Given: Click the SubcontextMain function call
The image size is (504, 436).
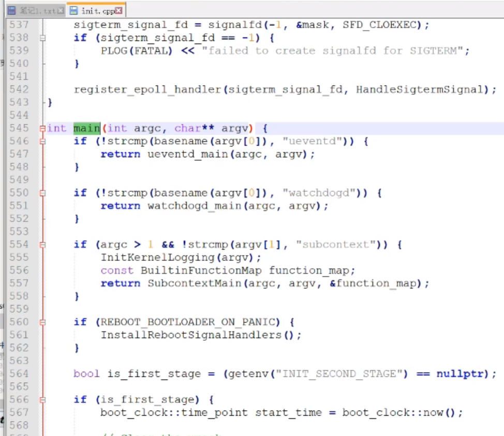Looking at the screenshot, I should pos(195,283).
